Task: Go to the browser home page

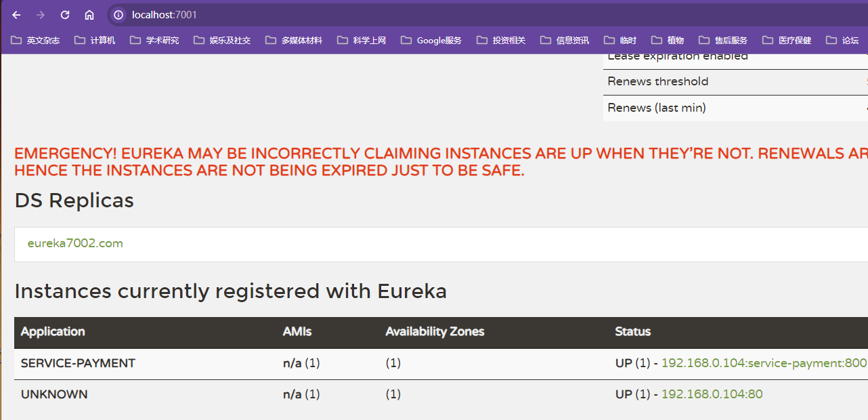Action: coord(89,15)
